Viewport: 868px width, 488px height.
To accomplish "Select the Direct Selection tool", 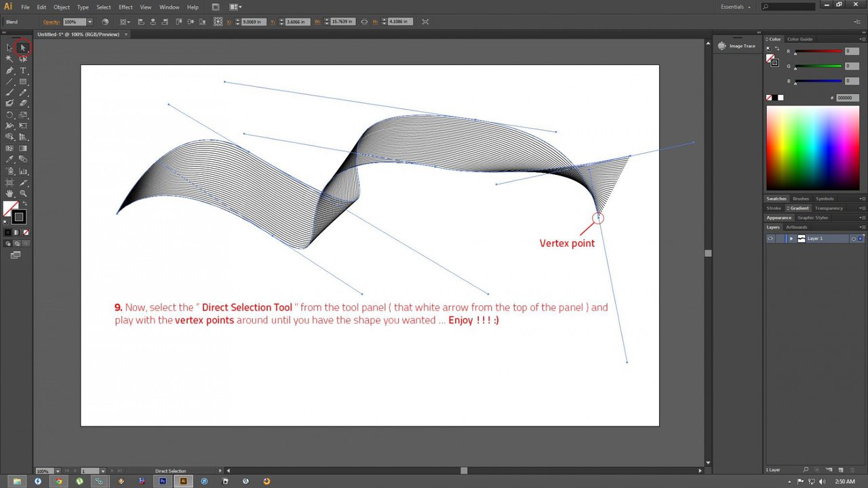I will click(x=23, y=47).
